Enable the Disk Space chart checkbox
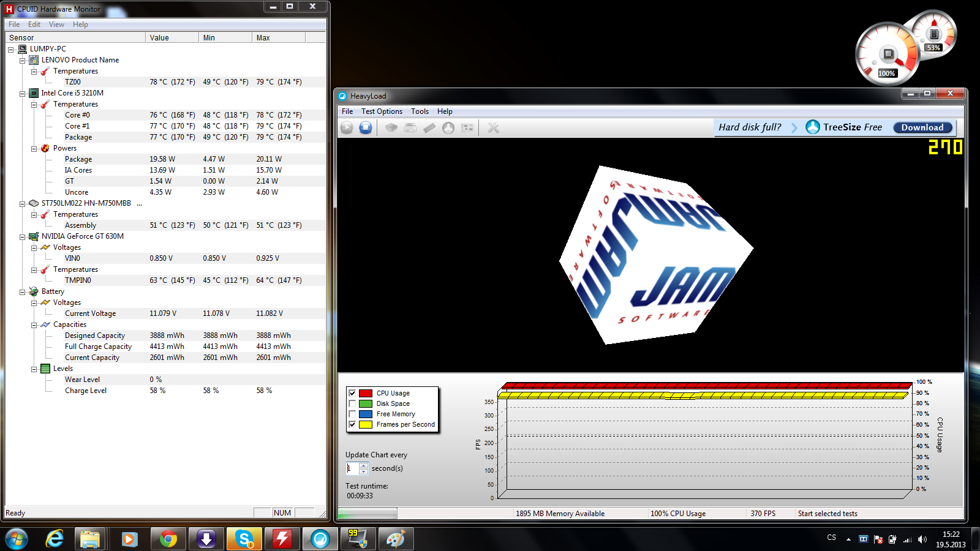980x551 pixels. tap(352, 403)
